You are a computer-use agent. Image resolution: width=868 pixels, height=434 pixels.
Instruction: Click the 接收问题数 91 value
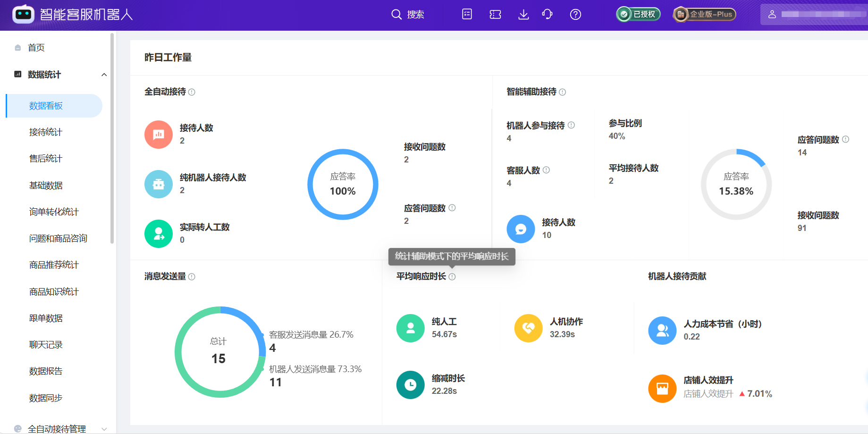pyautogui.click(x=802, y=228)
